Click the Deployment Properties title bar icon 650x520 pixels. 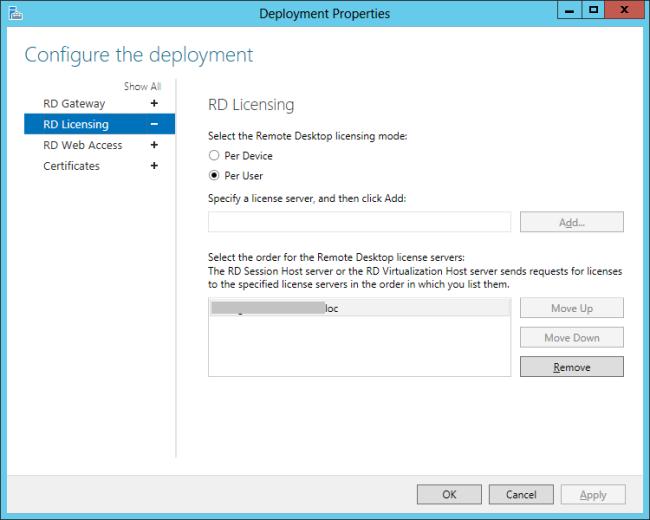[13, 13]
